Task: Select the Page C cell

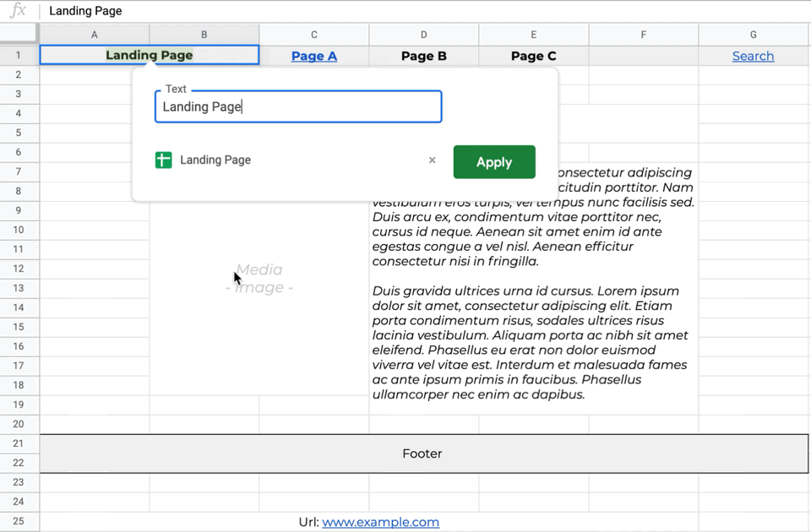Action: (x=533, y=56)
